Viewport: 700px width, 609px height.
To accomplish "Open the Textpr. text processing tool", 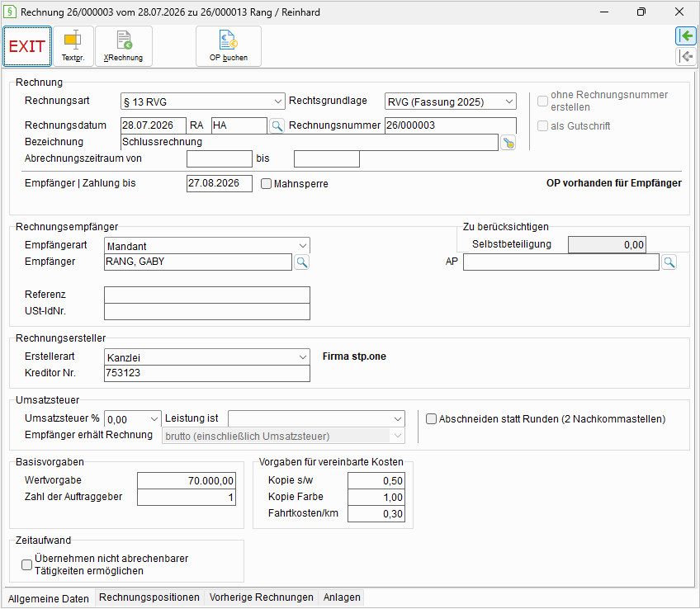I will (73, 46).
